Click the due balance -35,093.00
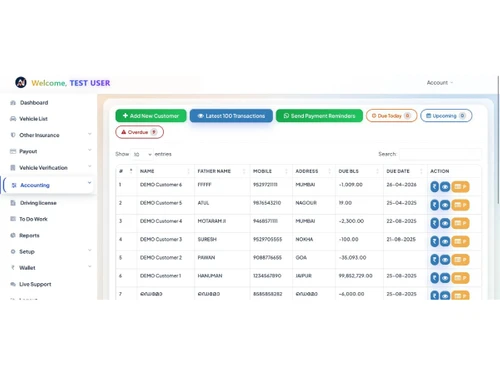 point(352,258)
